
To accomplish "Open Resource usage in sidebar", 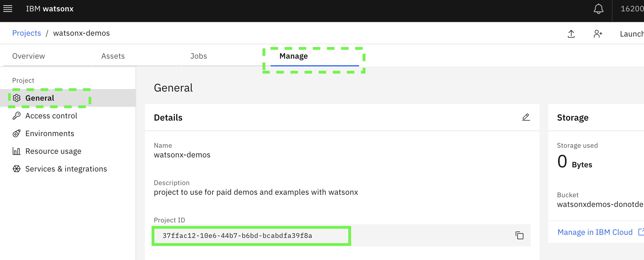I will [x=68, y=151].
